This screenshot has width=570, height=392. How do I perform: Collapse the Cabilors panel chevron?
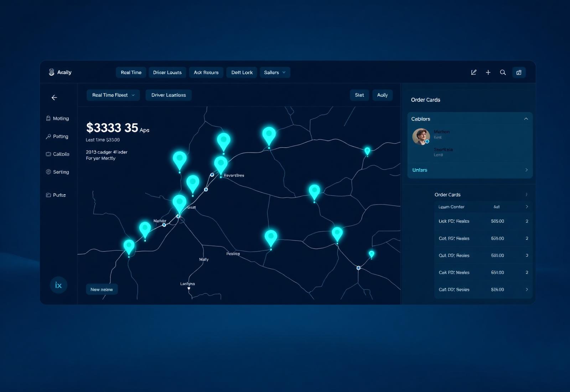[526, 119]
